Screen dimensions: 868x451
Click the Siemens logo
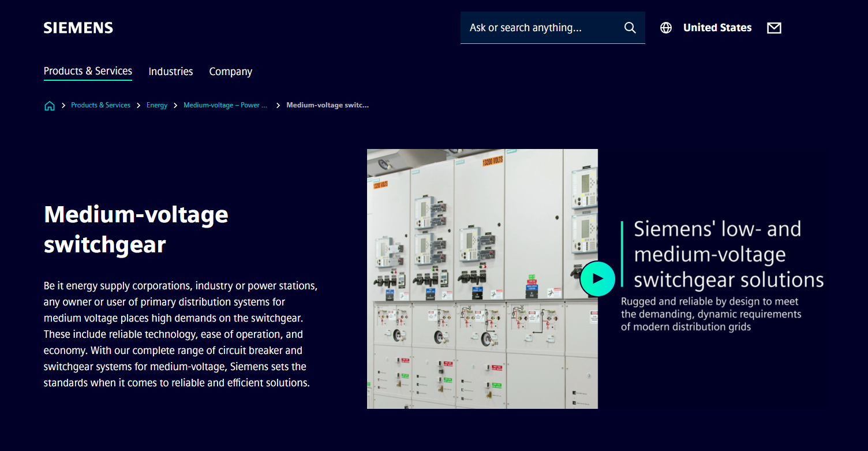tap(78, 28)
